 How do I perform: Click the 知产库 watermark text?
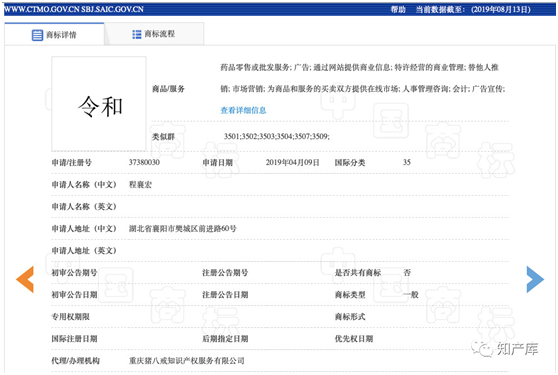(517, 349)
